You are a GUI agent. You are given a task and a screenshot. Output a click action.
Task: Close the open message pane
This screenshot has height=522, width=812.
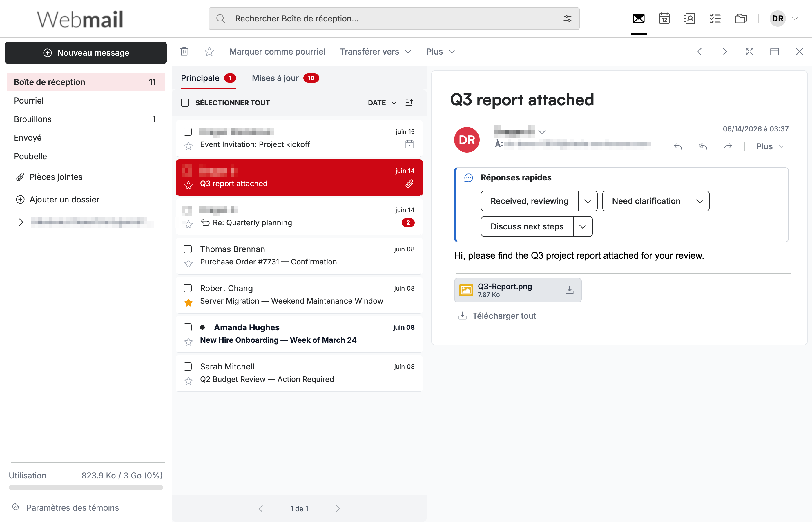(x=800, y=52)
